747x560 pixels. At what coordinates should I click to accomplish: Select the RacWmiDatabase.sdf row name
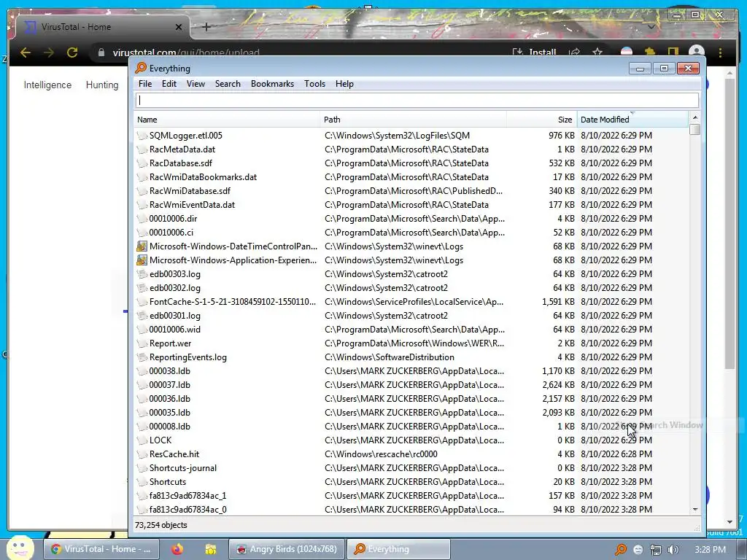(190, 191)
